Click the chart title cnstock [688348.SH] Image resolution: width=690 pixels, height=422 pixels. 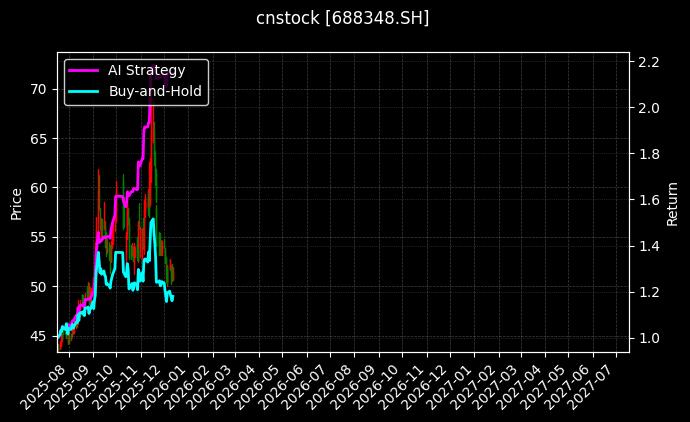coord(343,18)
